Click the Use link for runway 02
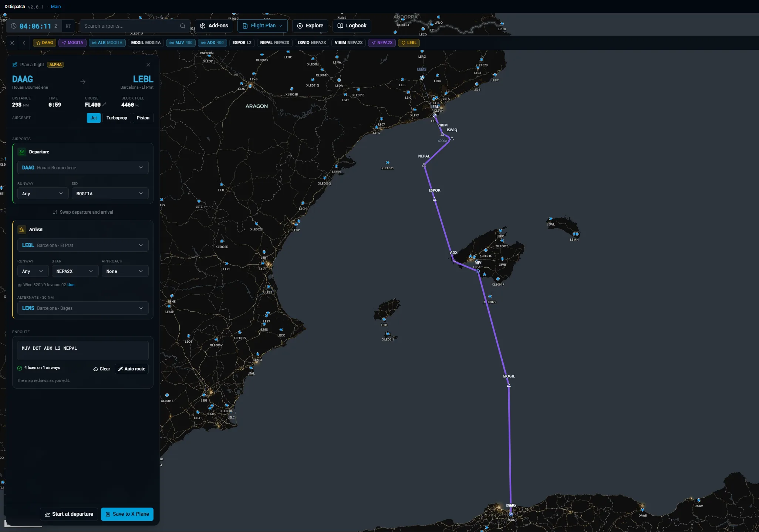 71,285
